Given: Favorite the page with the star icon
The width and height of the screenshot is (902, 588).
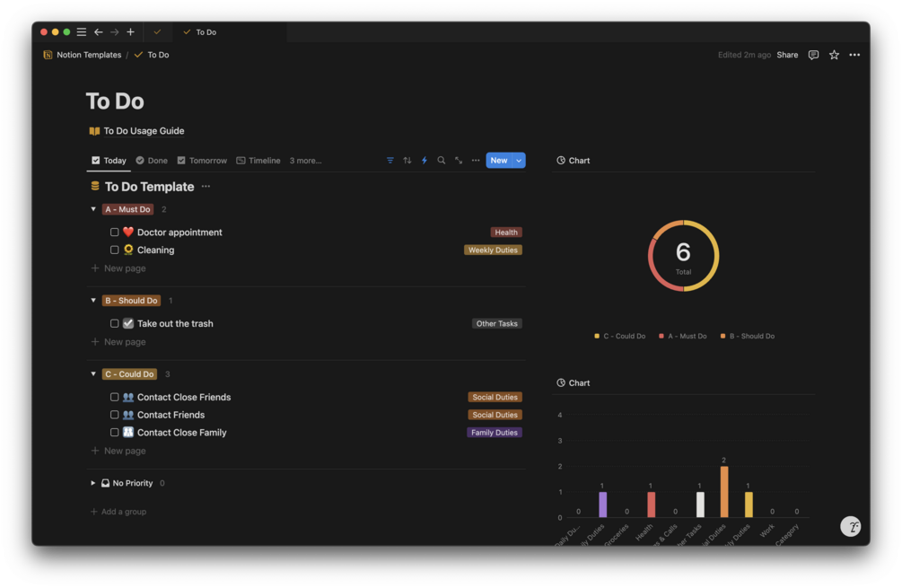Looking at the screenshot, I should coord(834,55).
